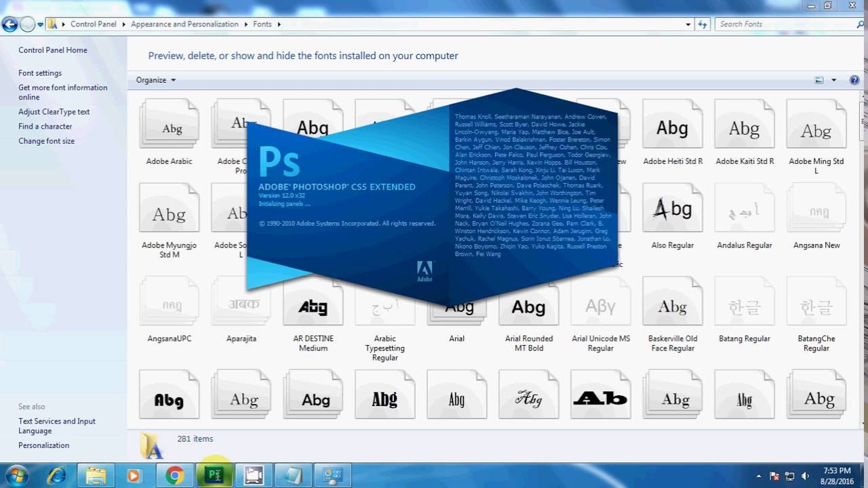868x488 pixels.
Task: Click the refresh button beside address bar
Action: click(703, 24)
